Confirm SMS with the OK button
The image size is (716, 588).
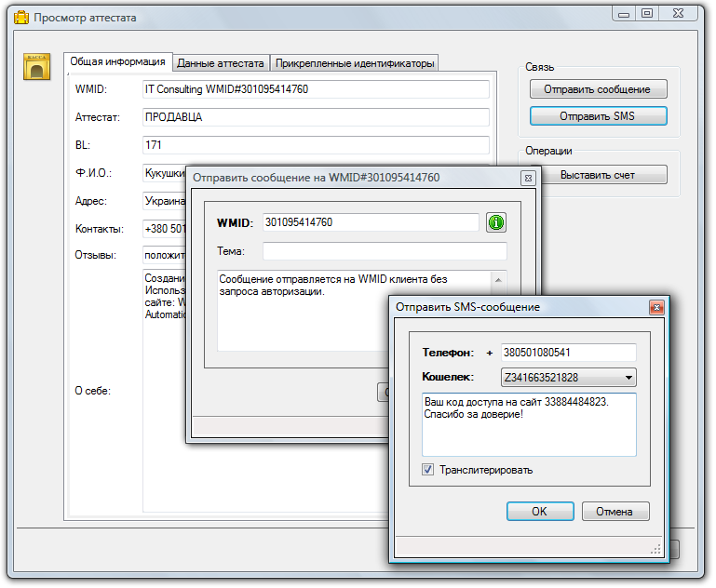[539, 511]
